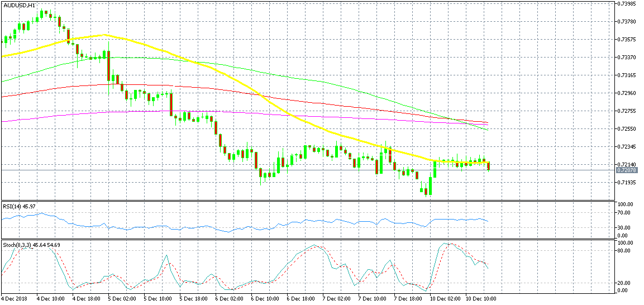Screen dimensions: 644x305
Task: Click the 0.73985 price axis label
Action: click(626, 4)
